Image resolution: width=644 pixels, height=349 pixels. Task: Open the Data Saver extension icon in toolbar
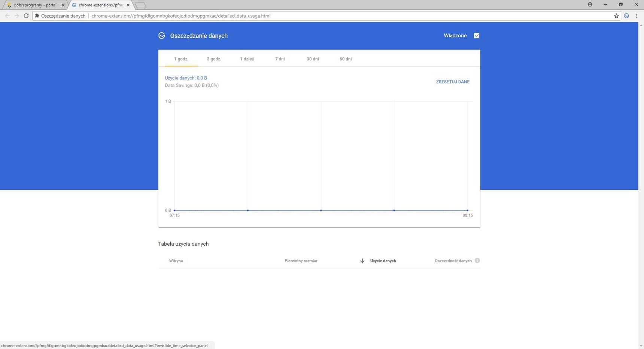[626, 16]
